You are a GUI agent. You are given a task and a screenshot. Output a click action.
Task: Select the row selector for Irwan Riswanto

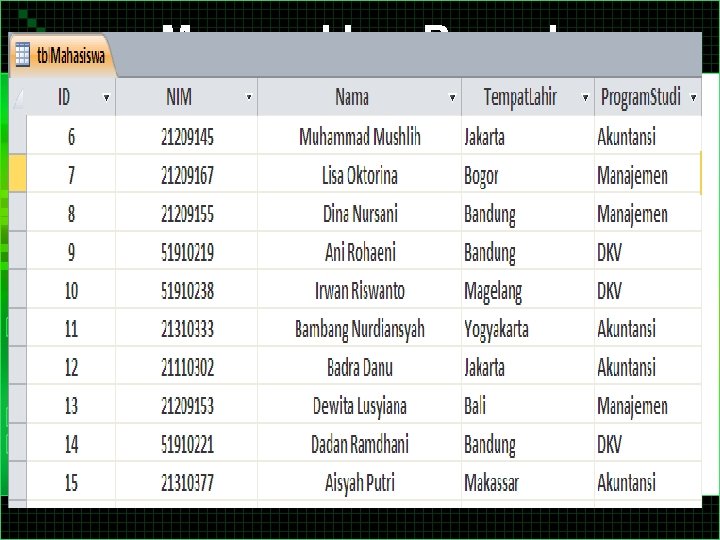click(x=18, y=289)
